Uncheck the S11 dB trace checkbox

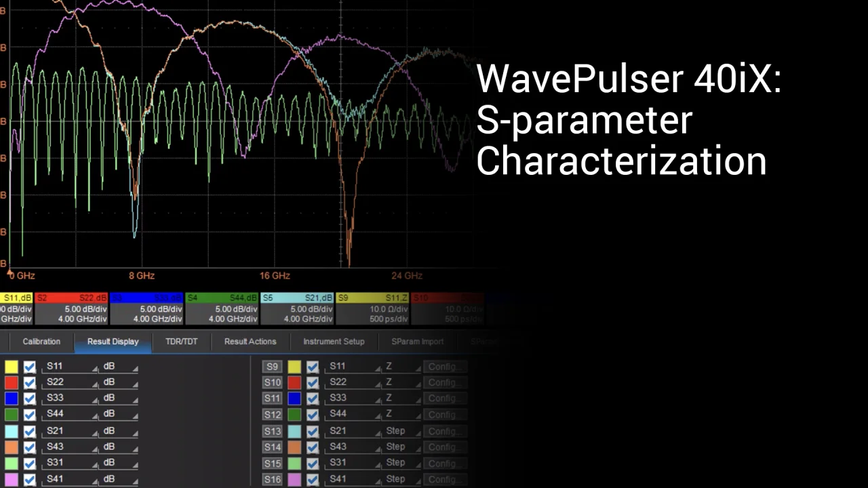[x=29, y=367]
